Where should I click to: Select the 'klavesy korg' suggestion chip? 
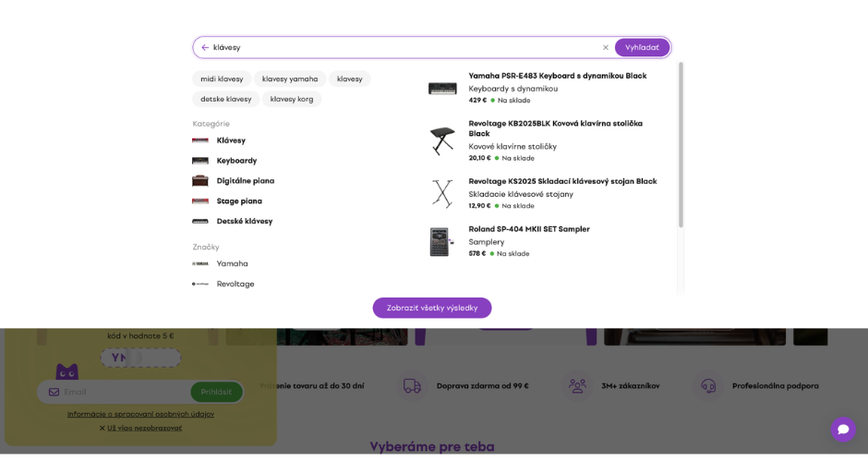pyautogui.click(x=292, y=99)
